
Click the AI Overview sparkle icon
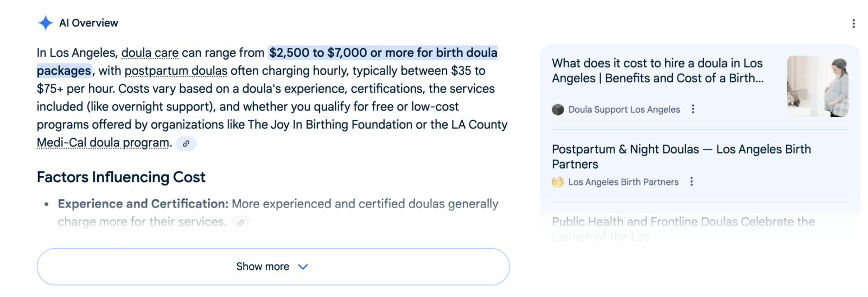click(46, 23)
